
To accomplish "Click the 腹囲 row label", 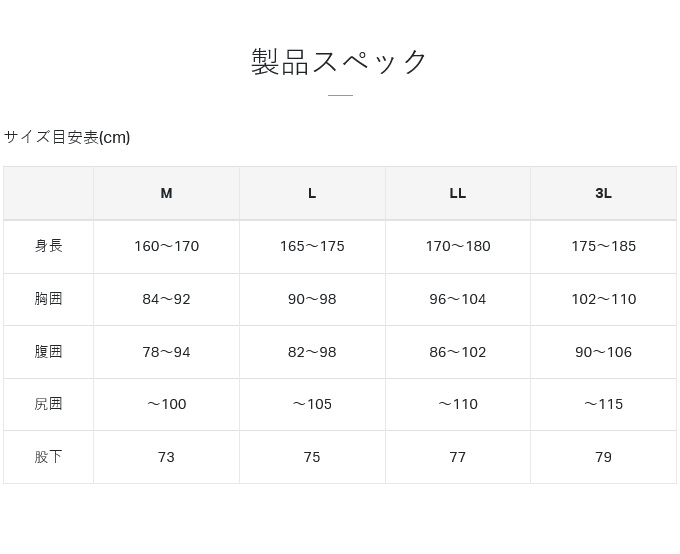I will tap(48, 352).
